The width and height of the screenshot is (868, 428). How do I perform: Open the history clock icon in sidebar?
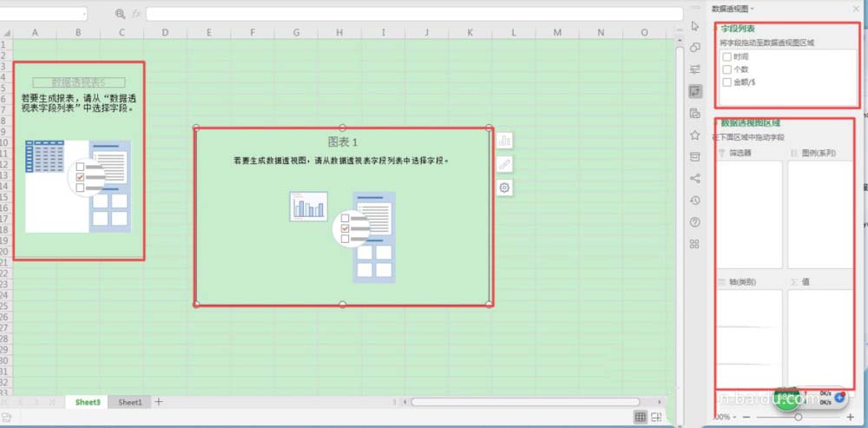click(x=694, y=200)
